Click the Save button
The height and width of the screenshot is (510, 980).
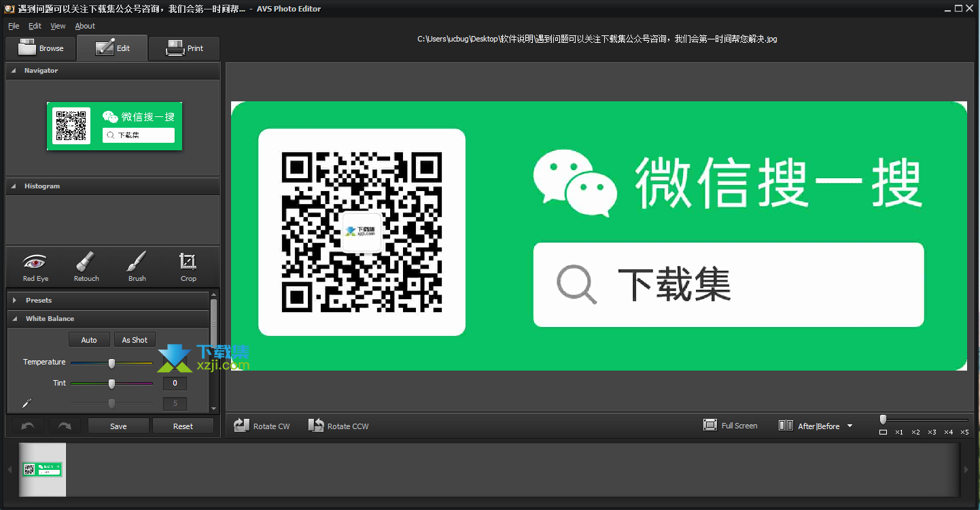coord(118,426)
